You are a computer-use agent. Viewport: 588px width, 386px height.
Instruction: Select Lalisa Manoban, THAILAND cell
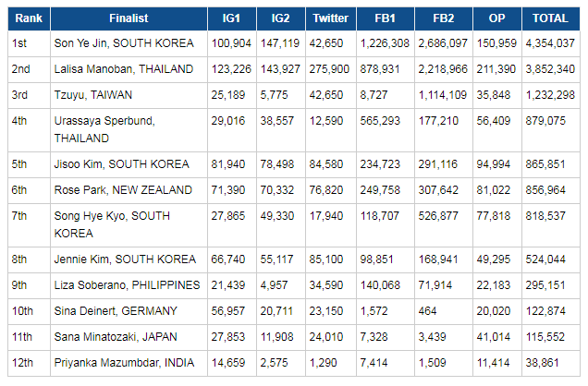click(x=116, y=68)
